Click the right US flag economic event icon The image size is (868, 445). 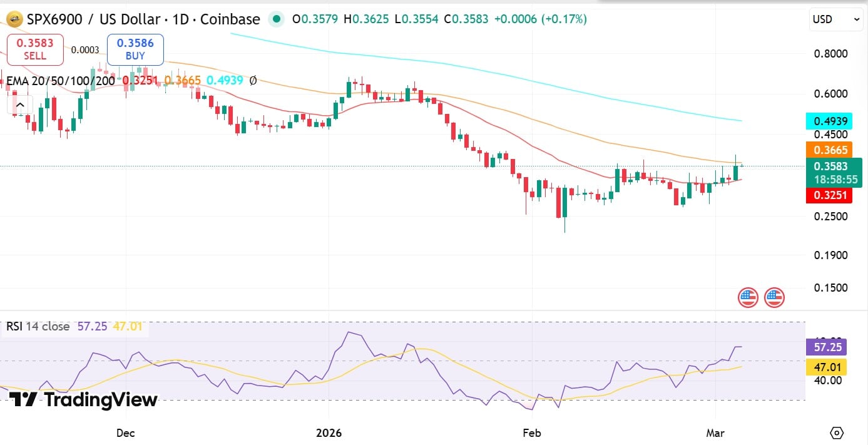click(774, 297)
